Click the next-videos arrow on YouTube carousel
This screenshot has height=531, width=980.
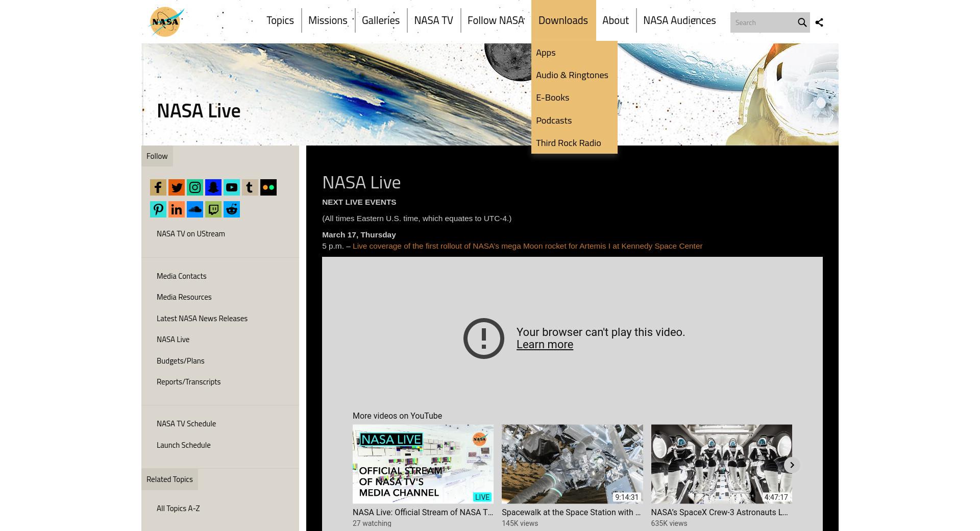point(792,465)
